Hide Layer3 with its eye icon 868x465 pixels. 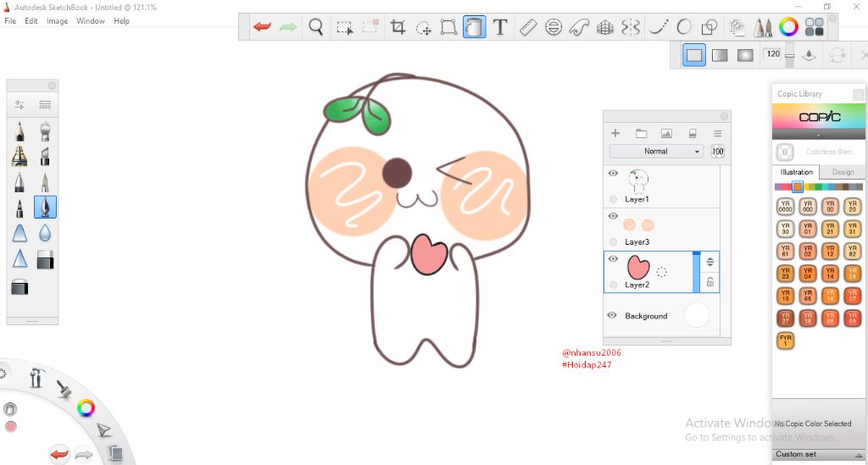pos(613,216)
